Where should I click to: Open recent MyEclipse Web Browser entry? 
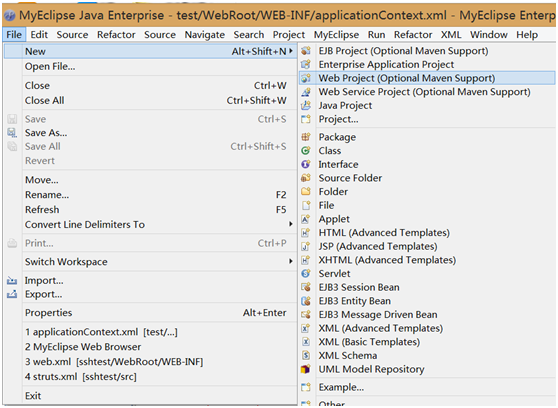(x=151, y=347)
